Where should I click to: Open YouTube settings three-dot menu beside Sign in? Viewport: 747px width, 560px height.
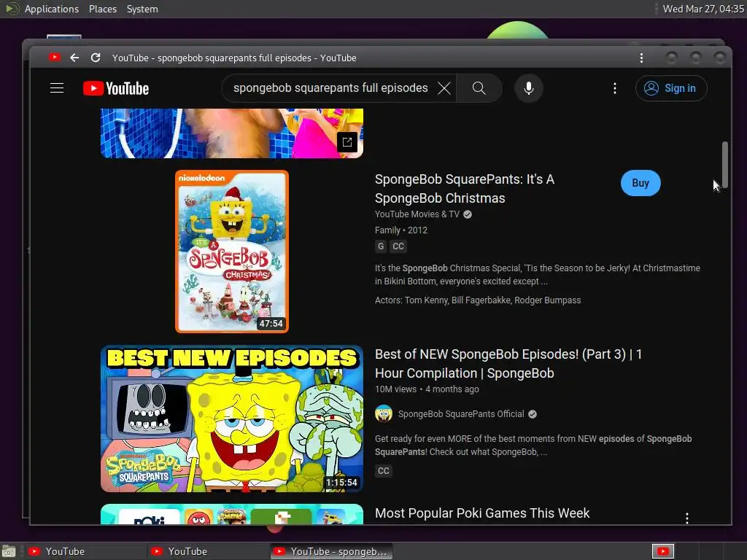click(x=614, y=88)
